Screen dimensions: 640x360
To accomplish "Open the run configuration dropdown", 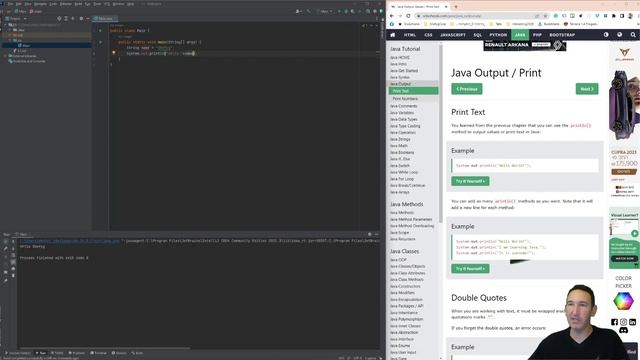I will tap(326, 11).
